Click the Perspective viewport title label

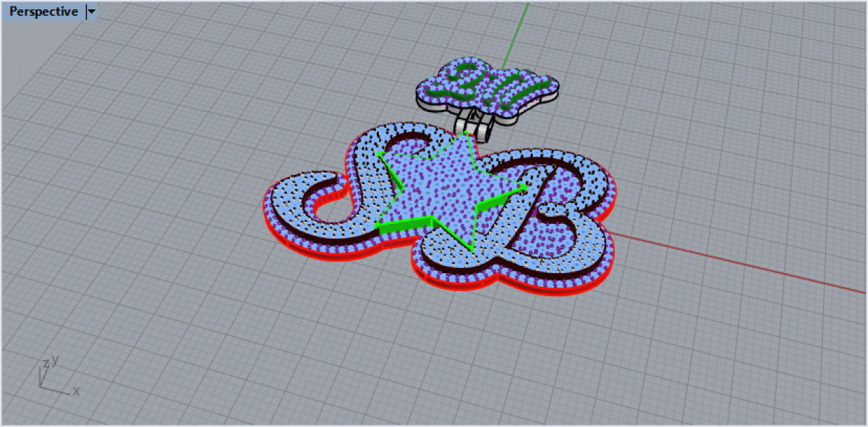pos(43,12)
